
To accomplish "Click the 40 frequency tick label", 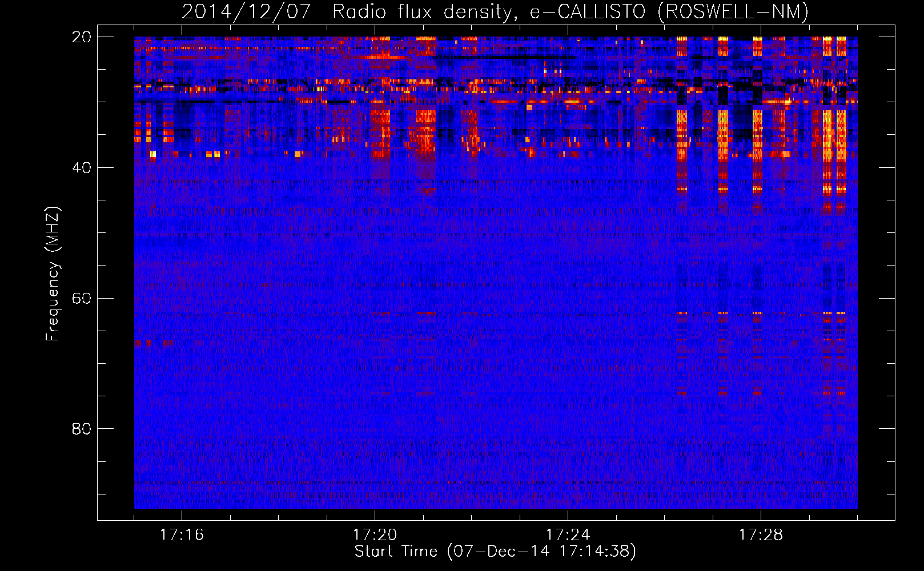I will point(81,167).
